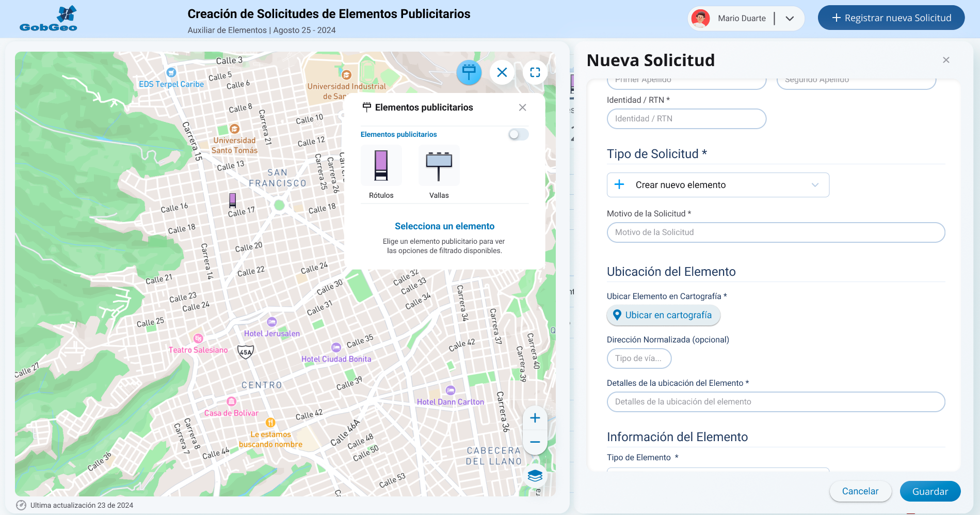Viewport: 980px width, 515px height.
Task: Close the Elementos publicitarios popup
Action: click(x=522, y=107)
